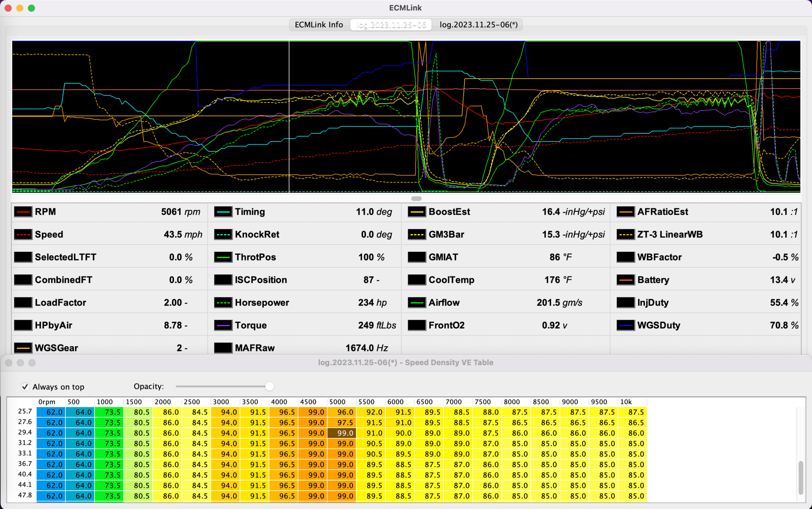Viewport: 812px width, 509px height.
Task: Click the KnockRet dashed cyan swatch
Action: tap(223, 234)
